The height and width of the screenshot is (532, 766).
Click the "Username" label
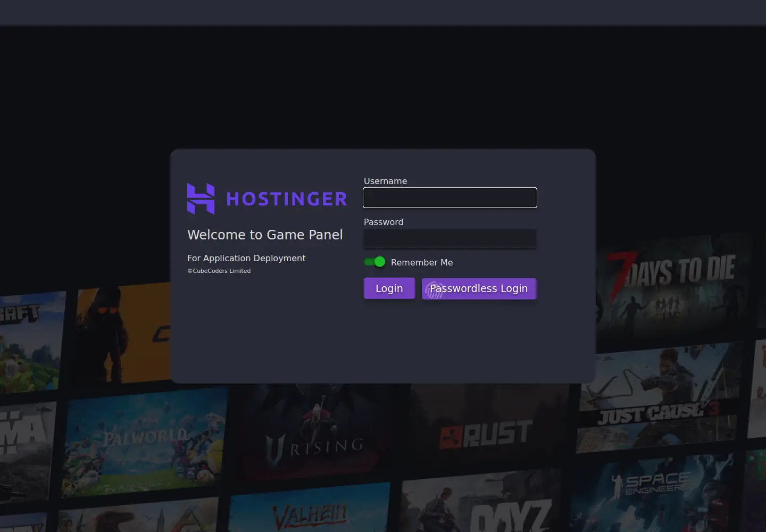[385, 181]
